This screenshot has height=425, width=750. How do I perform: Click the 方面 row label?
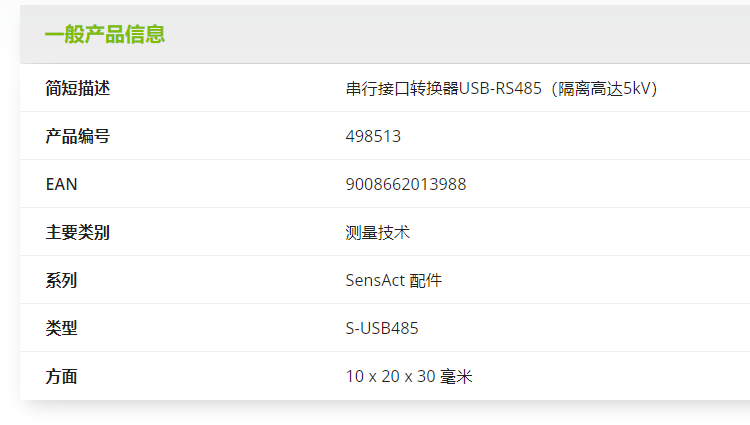(x=61, y=376)
